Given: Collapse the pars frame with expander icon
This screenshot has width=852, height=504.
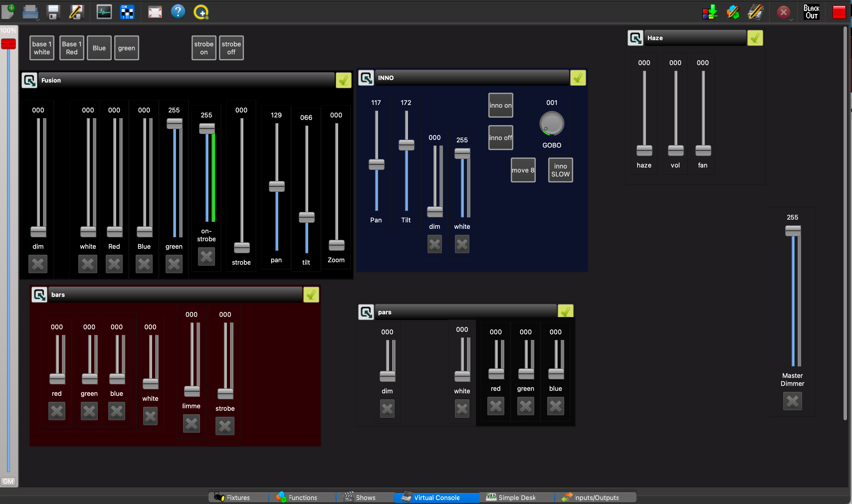Looking at the screenshot, I should [366, 312].
